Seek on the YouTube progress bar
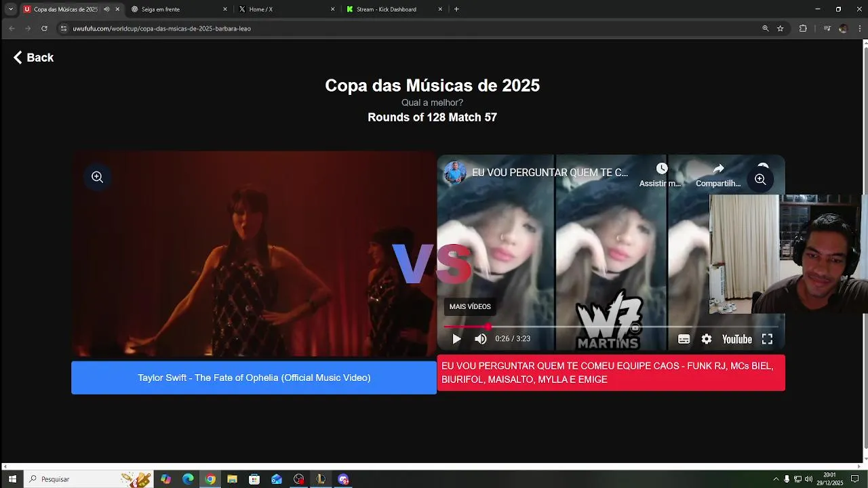This screenshot has width=868, height=488. pos(611,327)
